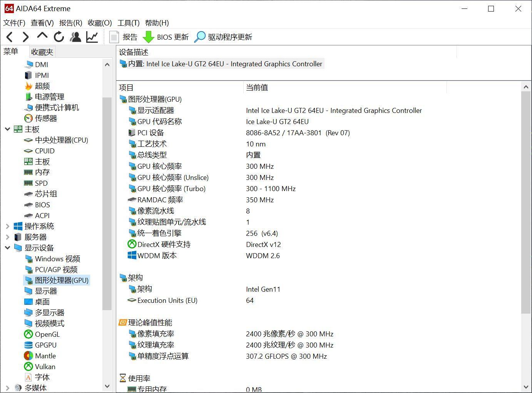The image size is (532, 393).
Task: Expand the 多媒体 tree node
Action: (7, 388)
